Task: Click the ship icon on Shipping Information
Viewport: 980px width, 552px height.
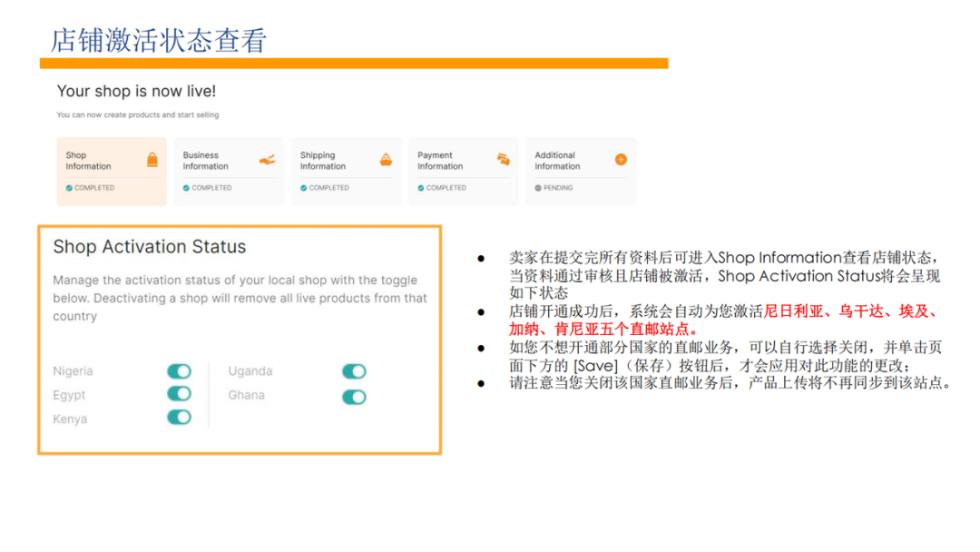Action: 386,161
